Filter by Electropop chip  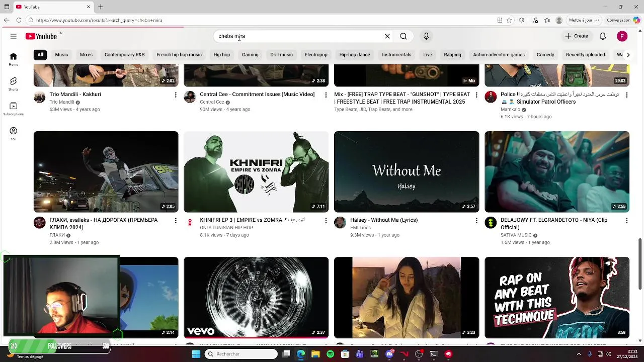pos(316,55)
